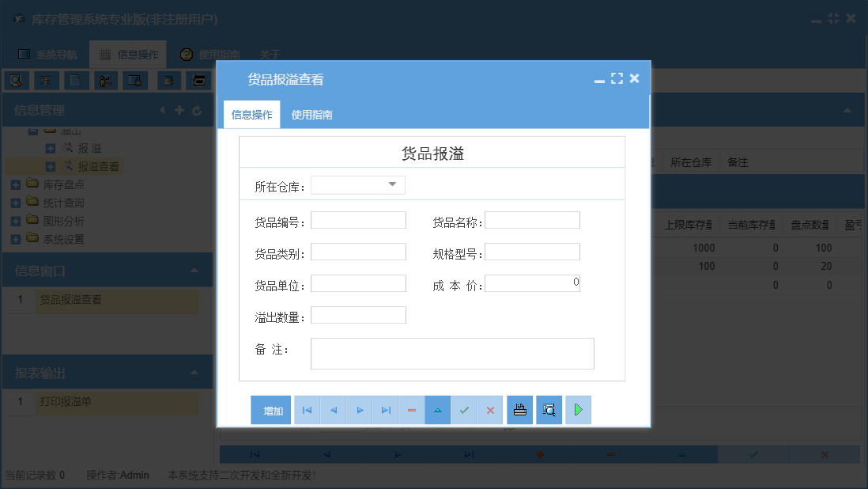Click the red minus delete record icon
Screen dimensions: 868x489
pos(412,410)
